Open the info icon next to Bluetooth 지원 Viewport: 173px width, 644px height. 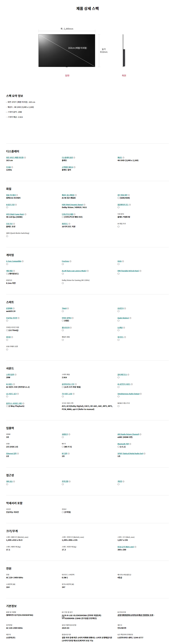[130, 444]
